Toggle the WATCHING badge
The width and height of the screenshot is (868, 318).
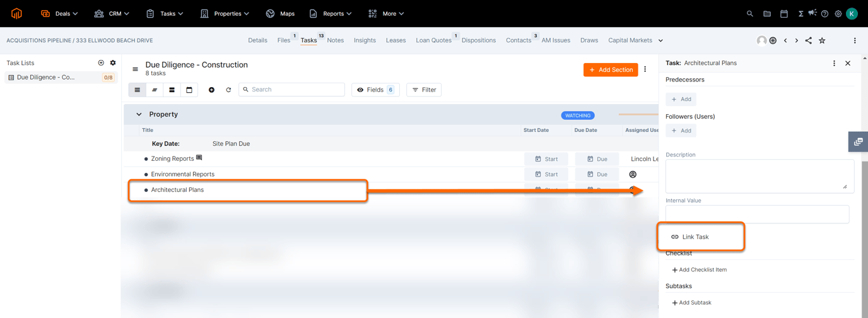(x=578, y=115)
